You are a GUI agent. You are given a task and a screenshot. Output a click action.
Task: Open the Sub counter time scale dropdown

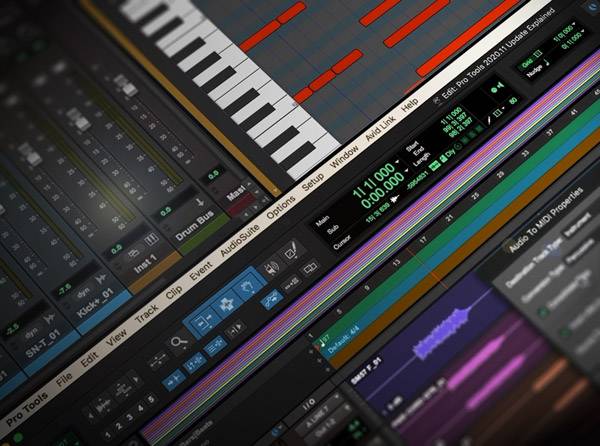[407, 171]
